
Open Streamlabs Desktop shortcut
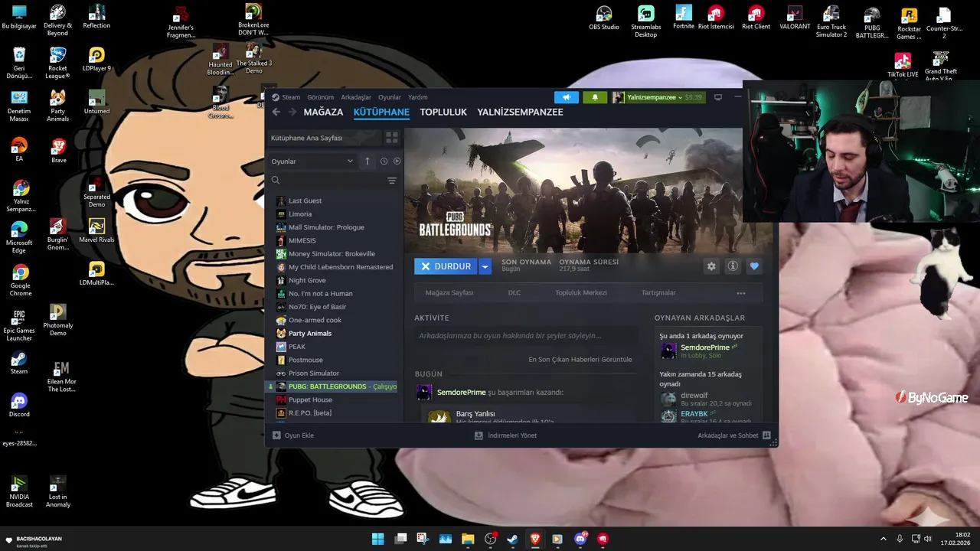(x=646, y=21)
